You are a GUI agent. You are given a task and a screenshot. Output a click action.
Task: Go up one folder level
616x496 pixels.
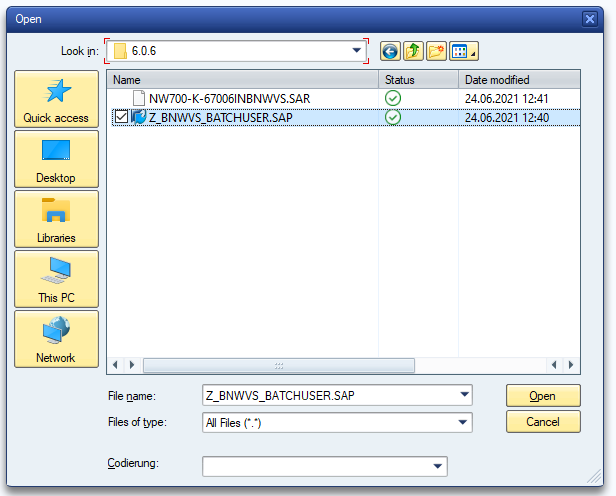tap(412, 51)
